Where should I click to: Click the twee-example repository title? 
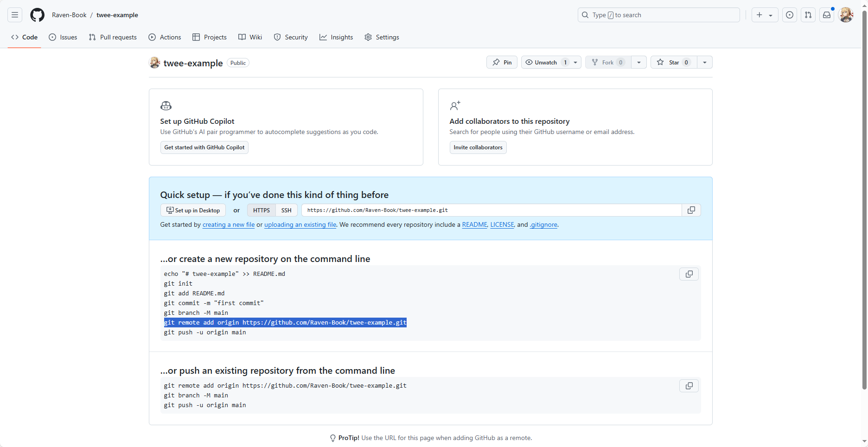[193, 63]
